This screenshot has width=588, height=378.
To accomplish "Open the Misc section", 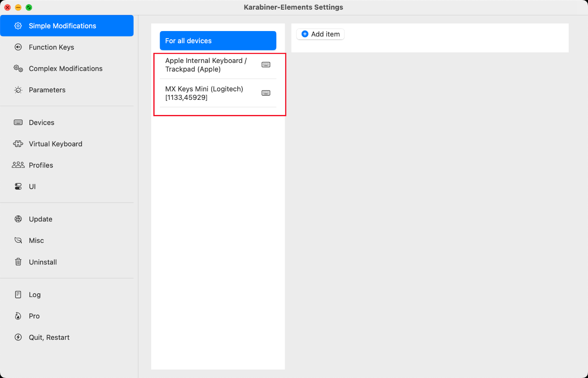I will (x=67, y=240).
